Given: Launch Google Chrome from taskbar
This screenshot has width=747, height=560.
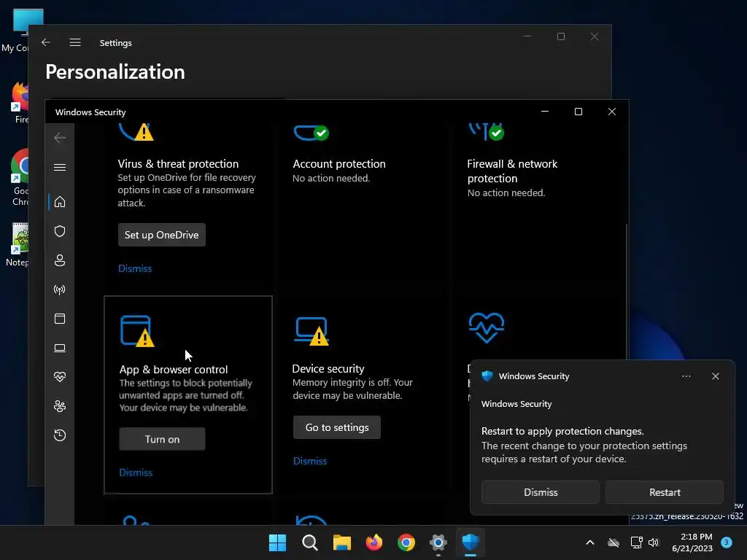Looking at the screenshot, I should (406, 542).
